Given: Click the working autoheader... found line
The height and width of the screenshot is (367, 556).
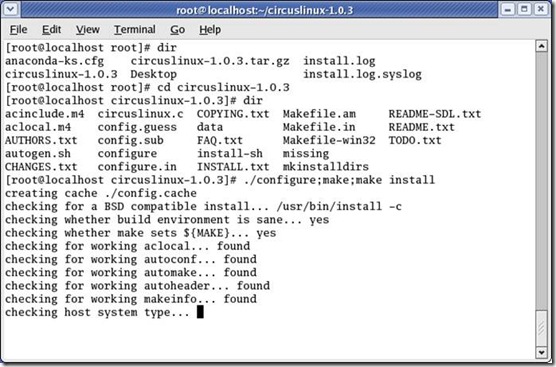Looking at the screenshot, I should click(x=137, y=286).
